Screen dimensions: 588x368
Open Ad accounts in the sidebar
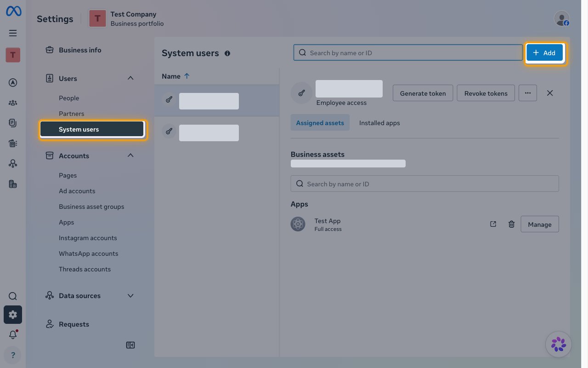pyautogui.click(x=77, y=191)
